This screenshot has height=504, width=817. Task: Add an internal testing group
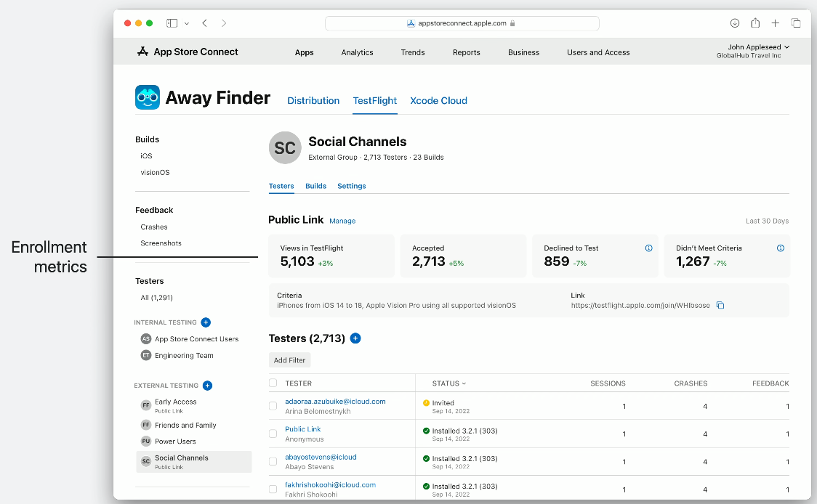click(x=206, y=322)
